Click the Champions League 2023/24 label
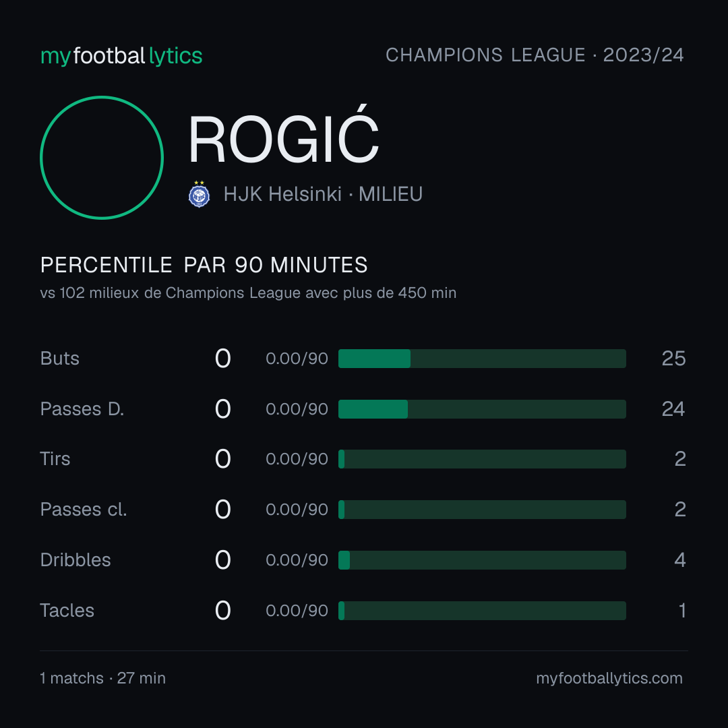The width and height of the screenshot is (728, 728). [x=535, y=55]
